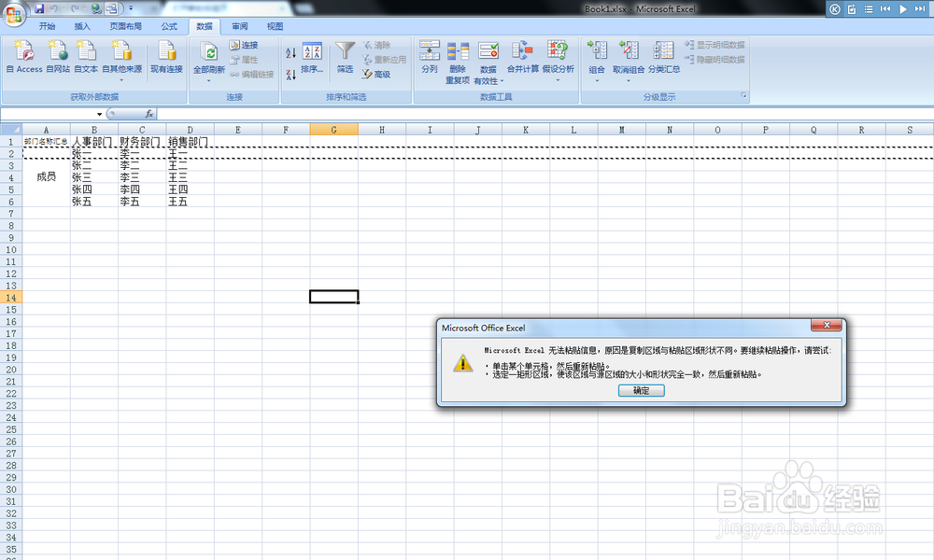Click the Ungroup (取消组合) dropdown arrow
The height and width of the screenshot is (560, 934).
pyautogui.click(x=629, y=80)
